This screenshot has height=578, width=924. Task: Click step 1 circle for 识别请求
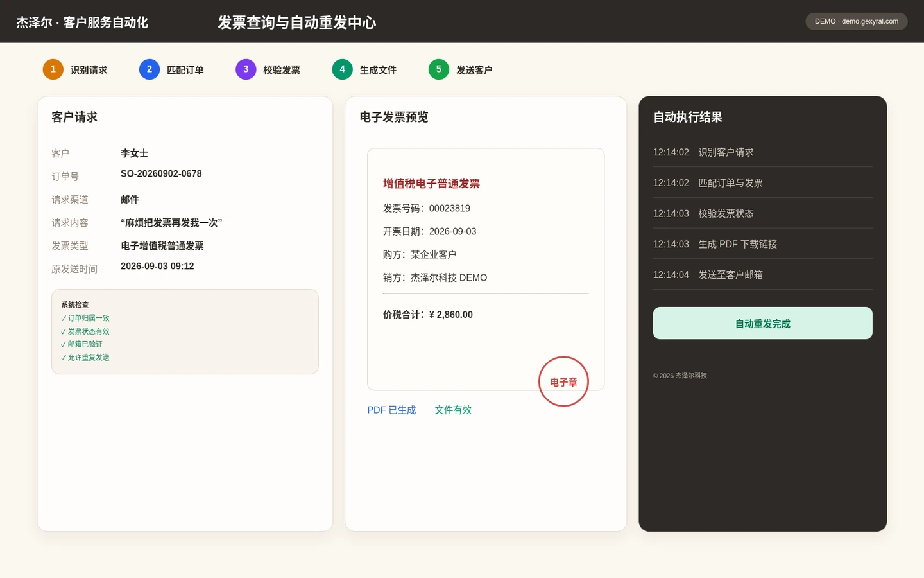coord(53,69)
